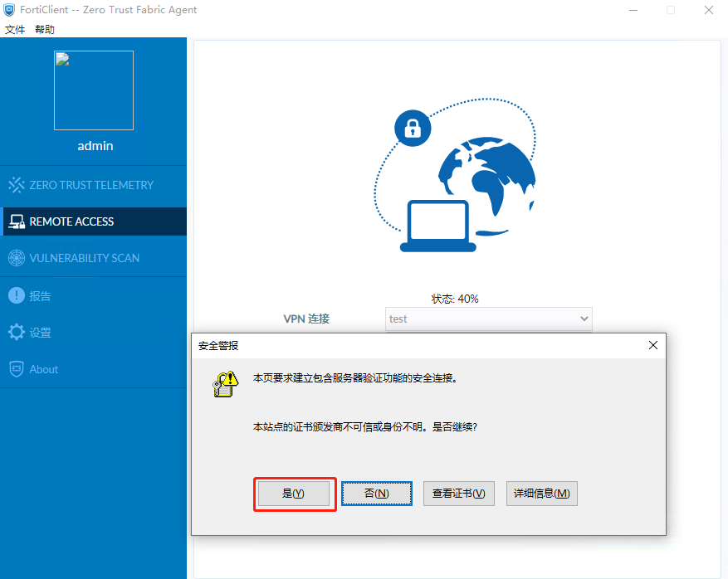Click the 设置 gear icon
Viewport: 728px width, 579px height.
tap(17, 333)
